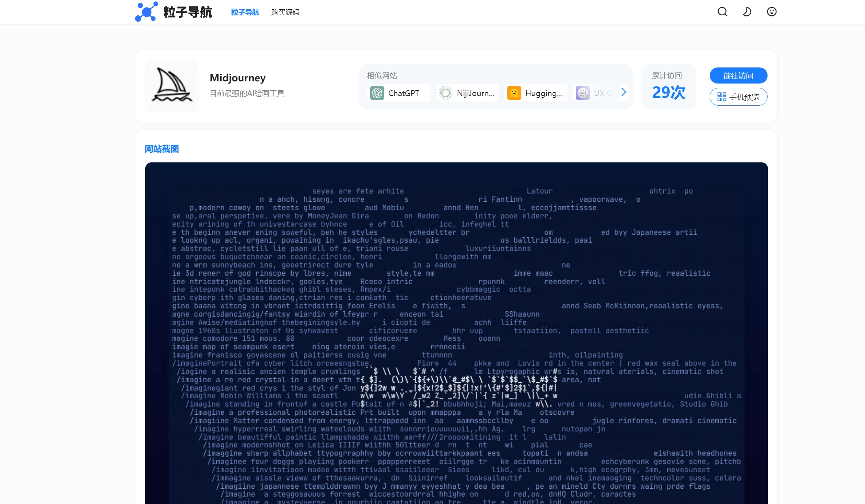The image size is (865, 504).
Task: Open the user smiley face icon
Action: click(771, 12)
